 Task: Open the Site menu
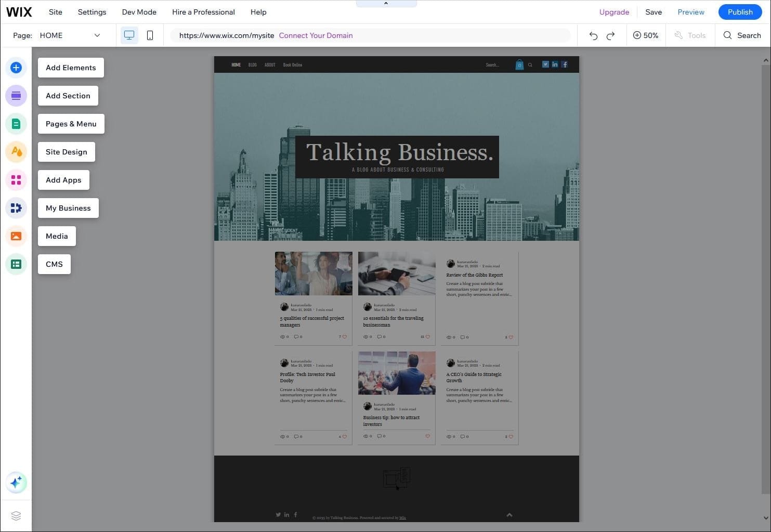point(55,12)
